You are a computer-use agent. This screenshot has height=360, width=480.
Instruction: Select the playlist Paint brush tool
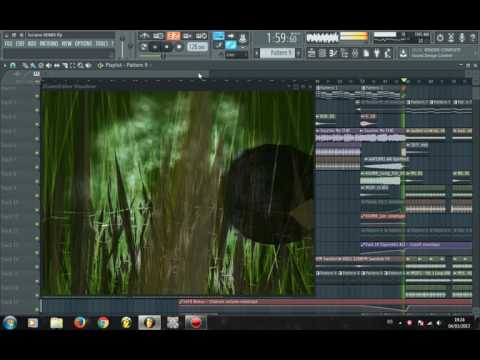(x=33, y=66)
